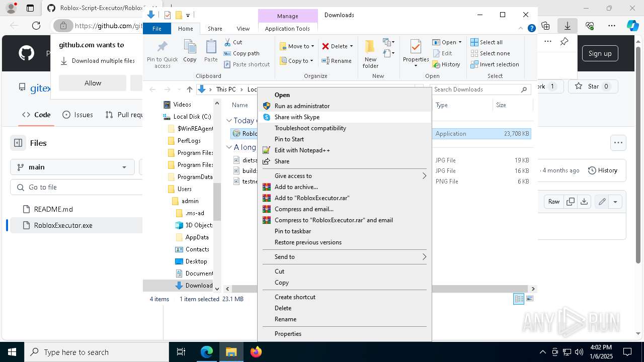Choose Troubleshoot compatibility
The image size is (644, 362).
click(345, 128)
